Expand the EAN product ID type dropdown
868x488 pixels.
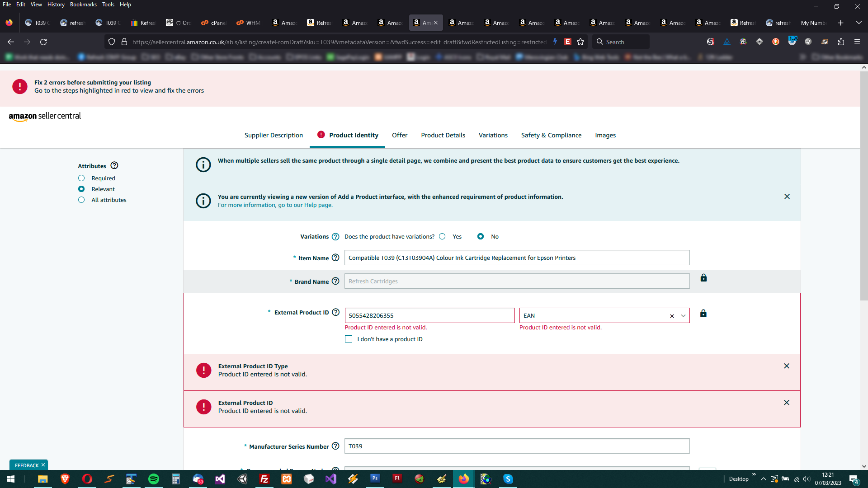point(683,316)
